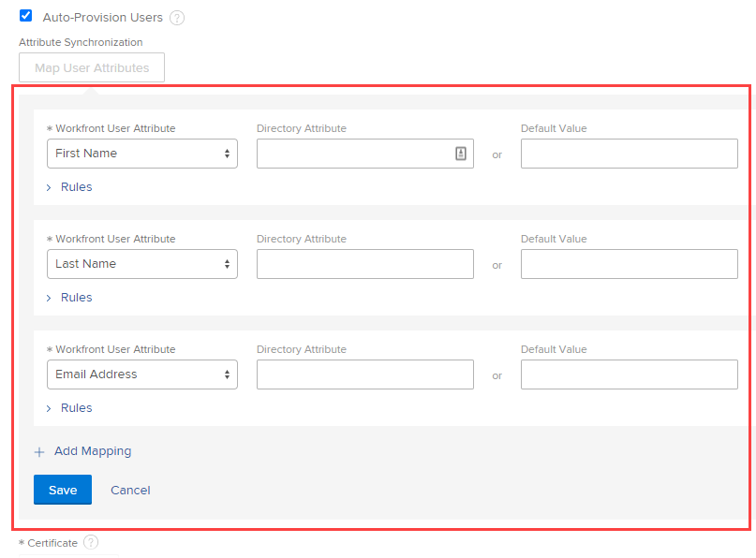The height and width of the screenshot is (558, 756).
Task: Click the contact icon in Directory Attribute field
Action: (461, 154)
